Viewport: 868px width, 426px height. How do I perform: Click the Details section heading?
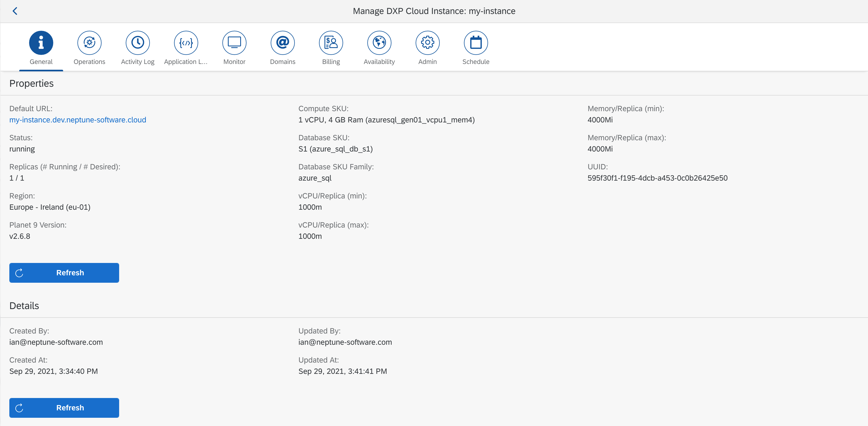(24, 306)
